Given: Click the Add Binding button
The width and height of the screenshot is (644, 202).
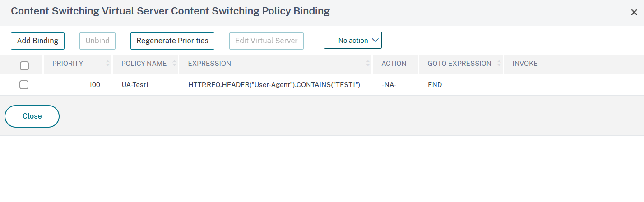Looking at the screenshot, I should pos(37,41).
